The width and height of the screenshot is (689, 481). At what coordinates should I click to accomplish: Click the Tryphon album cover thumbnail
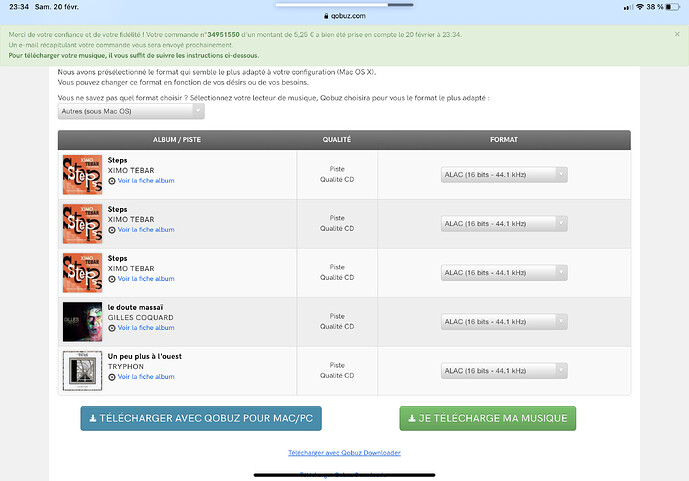pos(82,371)
